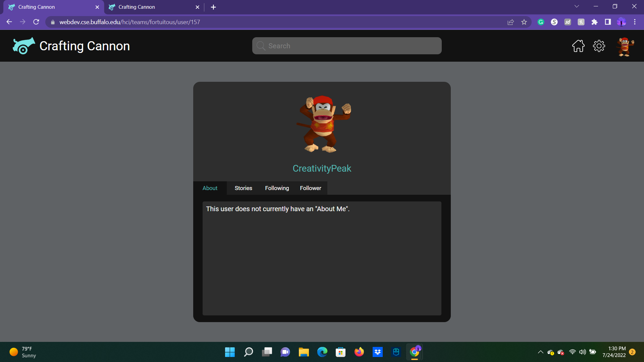
Task: Open Extensions puzzle piece menu
Action: (594, 22)
